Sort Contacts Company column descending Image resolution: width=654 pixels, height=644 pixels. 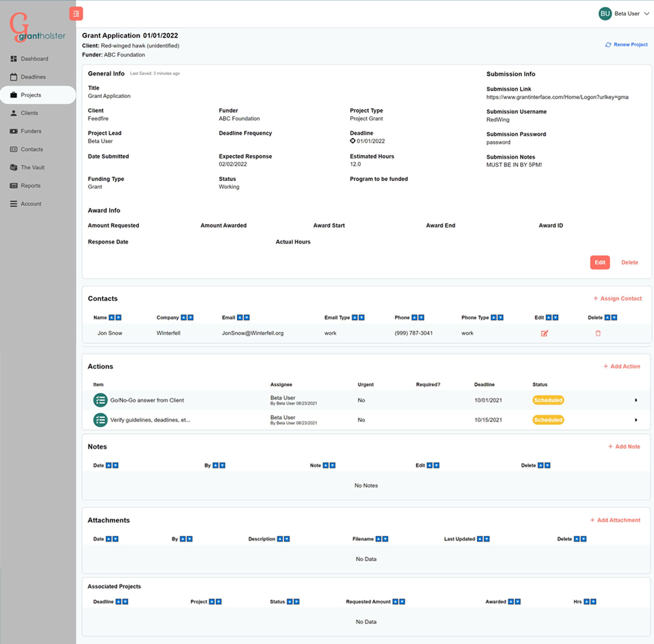(x=191, y=317)
